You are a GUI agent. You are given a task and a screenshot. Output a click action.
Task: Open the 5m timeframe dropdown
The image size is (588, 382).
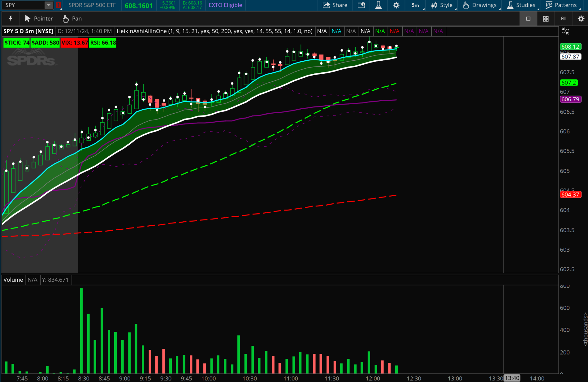click(415, 5)
